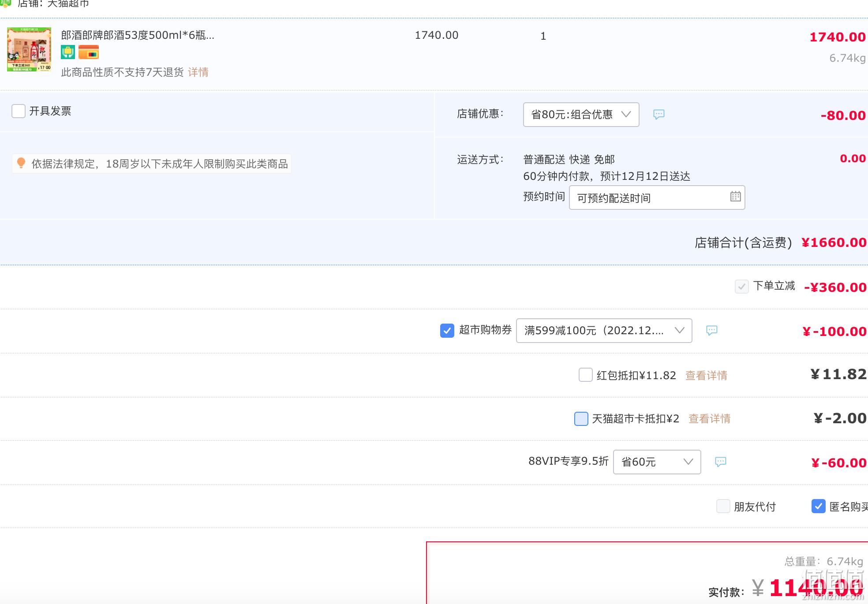
Task: Open the product thumbnail for 郎酒
Action: click(x=29, y=49)
